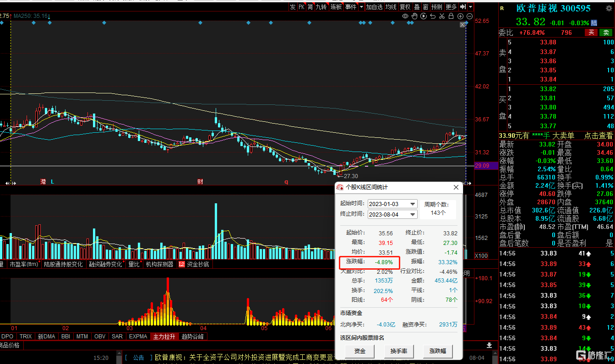Switch to the 新DMA indicator tab

click(x=46, y=337)
